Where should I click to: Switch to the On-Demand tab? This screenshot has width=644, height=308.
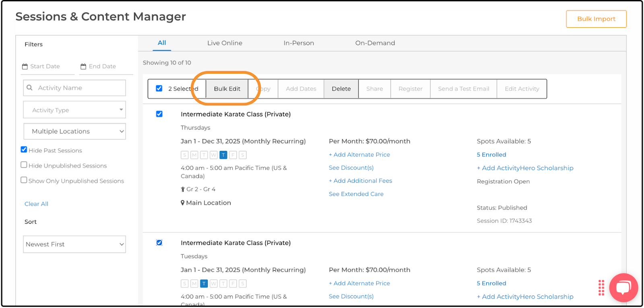[375, 43]
